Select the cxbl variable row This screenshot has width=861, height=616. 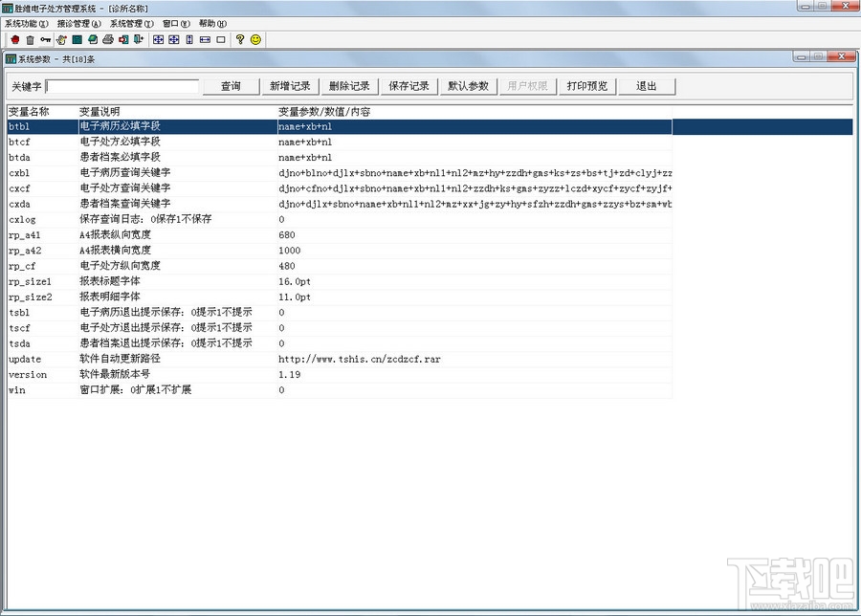(340, 173)
